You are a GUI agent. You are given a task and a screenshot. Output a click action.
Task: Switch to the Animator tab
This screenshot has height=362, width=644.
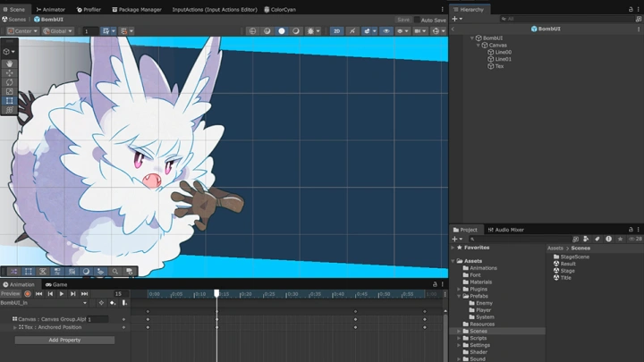50,9
